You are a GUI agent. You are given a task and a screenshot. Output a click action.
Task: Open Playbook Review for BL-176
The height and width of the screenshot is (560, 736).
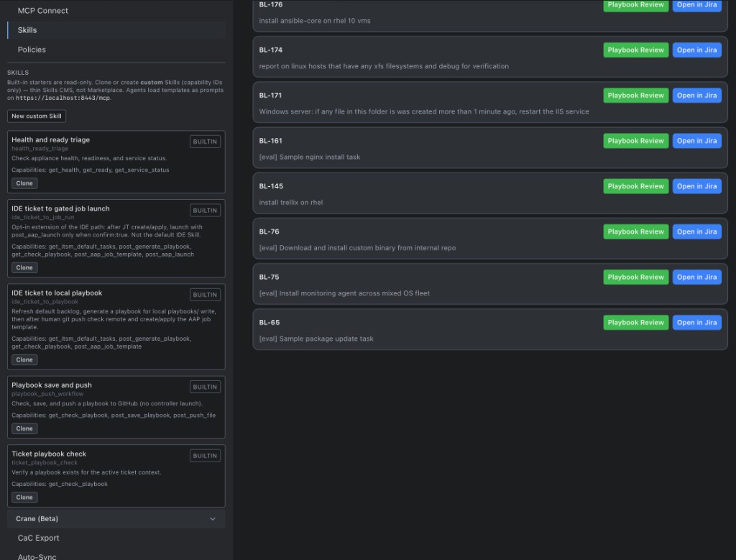636,5
